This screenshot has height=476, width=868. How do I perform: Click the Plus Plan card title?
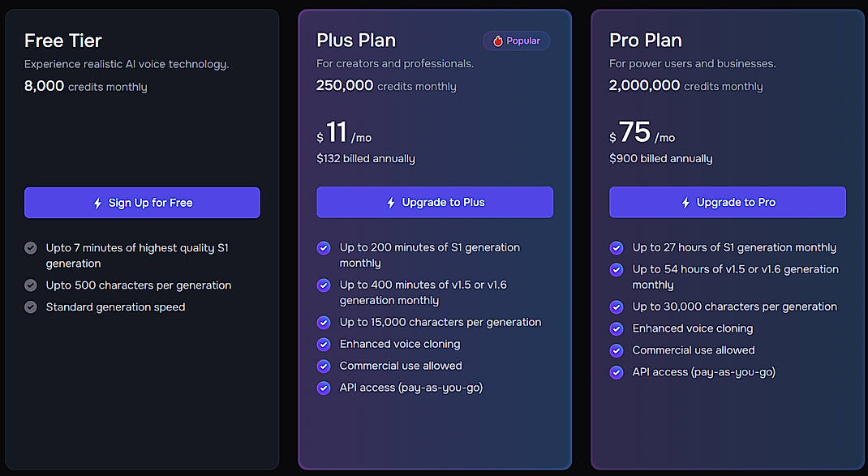point(356,39)
